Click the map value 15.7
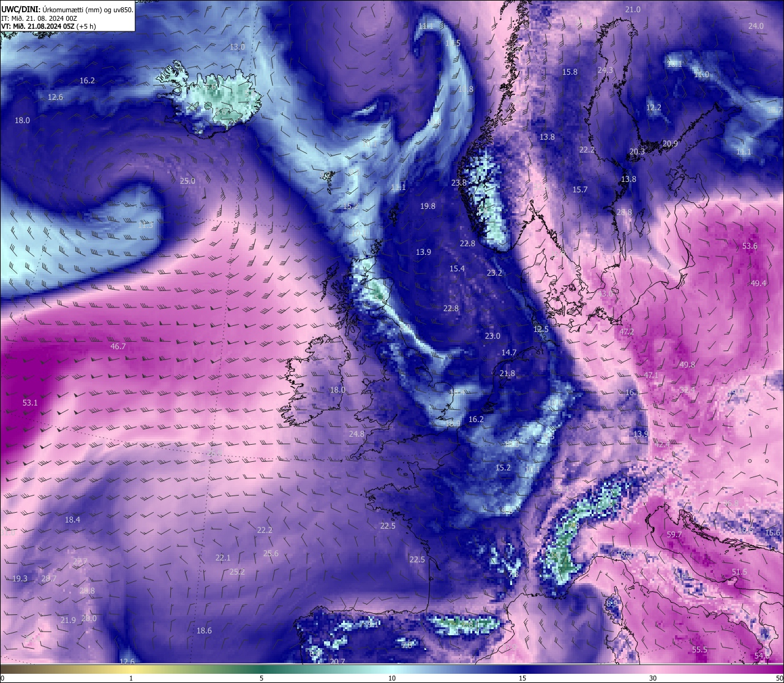Viewport: 784px width, 683px height. coord(579,190)
